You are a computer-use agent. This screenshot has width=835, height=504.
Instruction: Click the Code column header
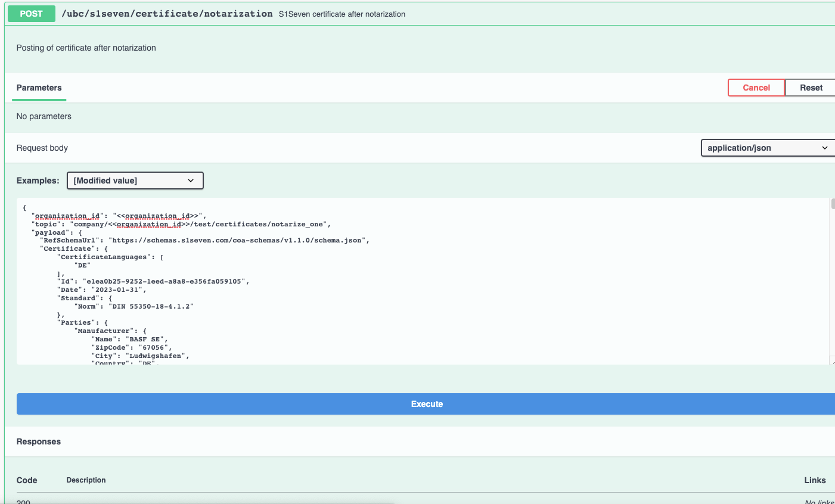(27, 480)
